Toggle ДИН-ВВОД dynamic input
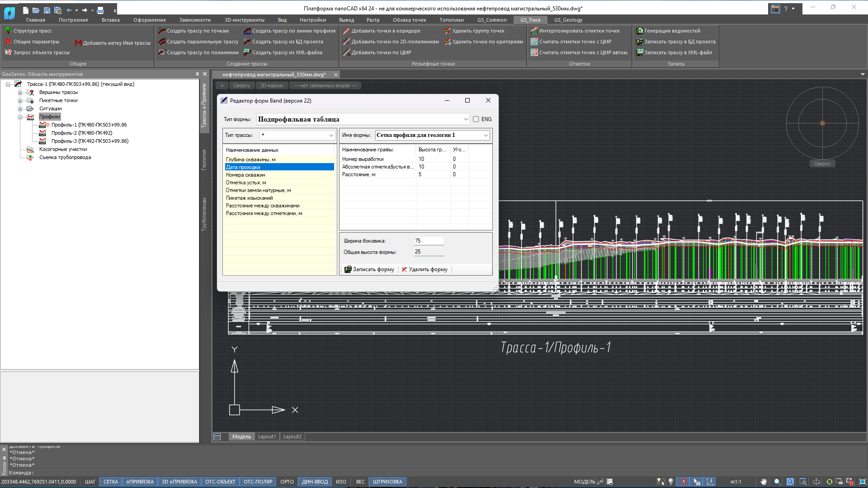 [x=315, y=482]
